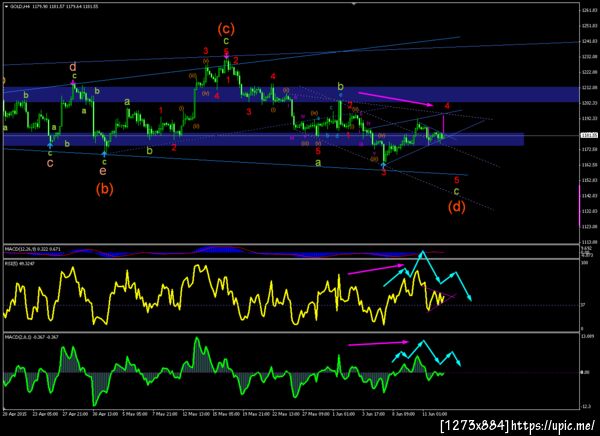
Task: Select the orange (c) wave label at chart top
Action: (226, 28)
